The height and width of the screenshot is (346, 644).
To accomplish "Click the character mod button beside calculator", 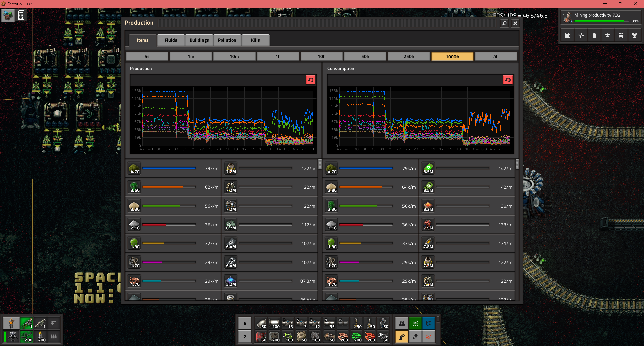I will pos(8,15).
